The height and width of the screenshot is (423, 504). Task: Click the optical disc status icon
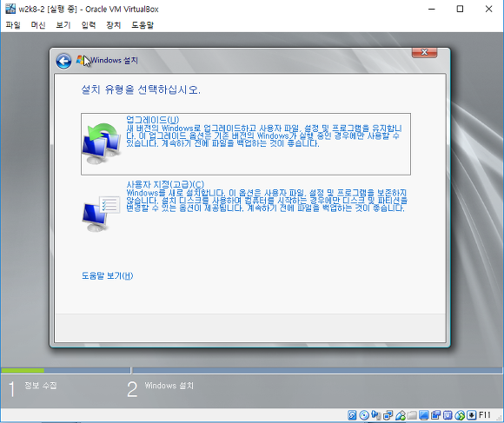click(364, 415)
